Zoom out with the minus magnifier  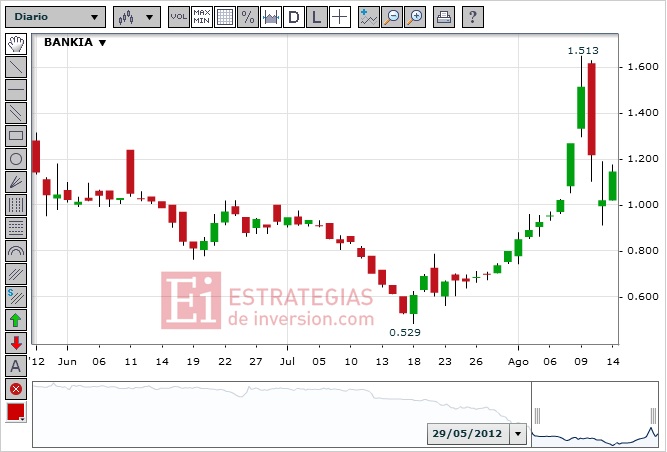click(x=391, y=17)
